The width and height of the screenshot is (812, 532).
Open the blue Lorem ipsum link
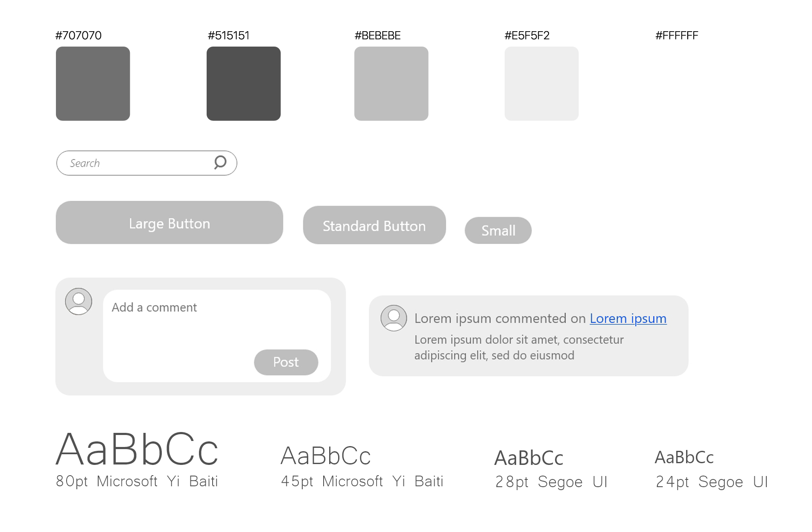pos(628,319)
